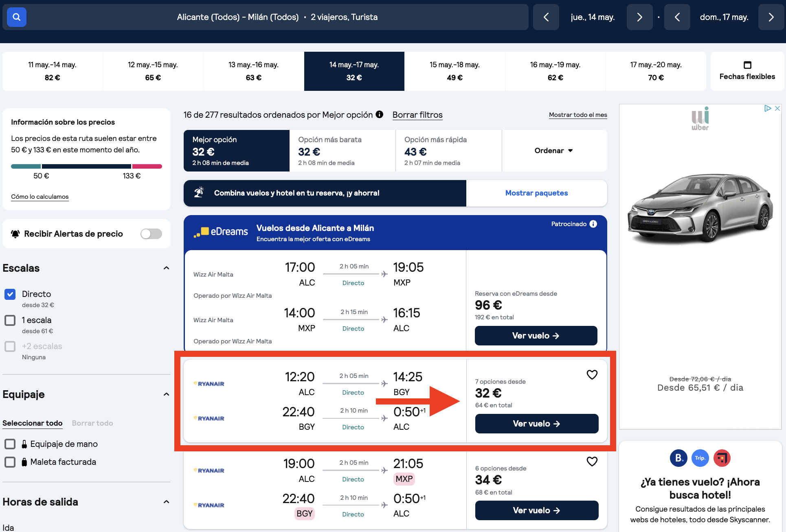Go to next departure date arrow
This screenshot has width=786, height=532.
point(639,17)
